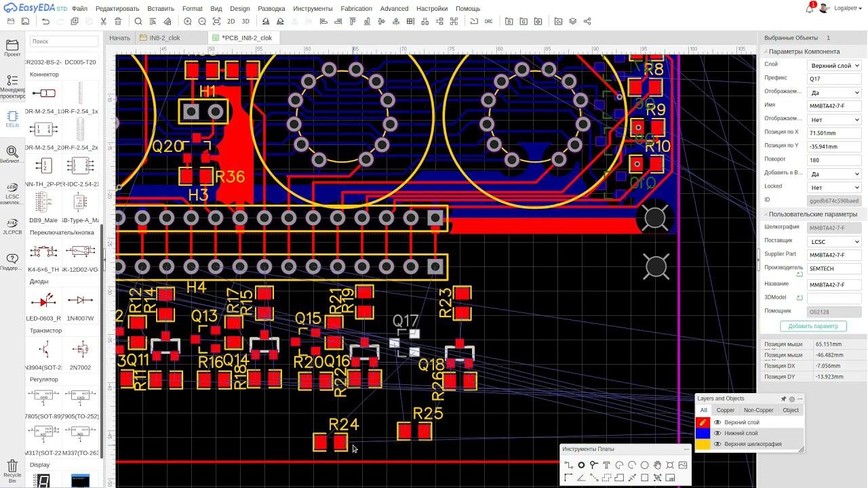Open the EELib sidebar panel
868x488 pixels.
point(12,119)
